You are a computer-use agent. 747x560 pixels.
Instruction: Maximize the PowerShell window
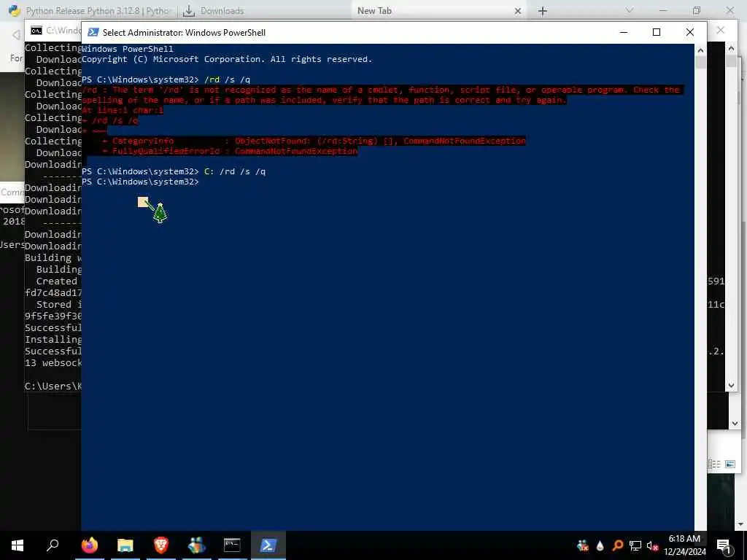pyautogui.click(x=657, y=32)
